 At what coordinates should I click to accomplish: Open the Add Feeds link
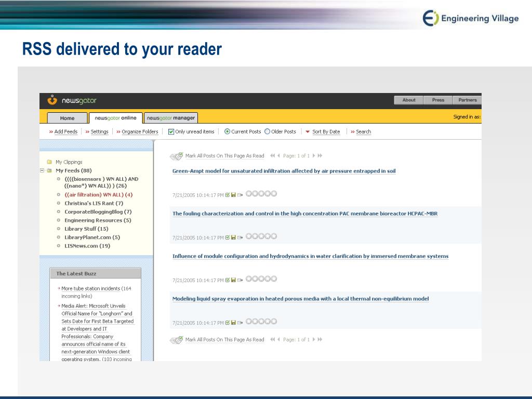click(66, 131)
